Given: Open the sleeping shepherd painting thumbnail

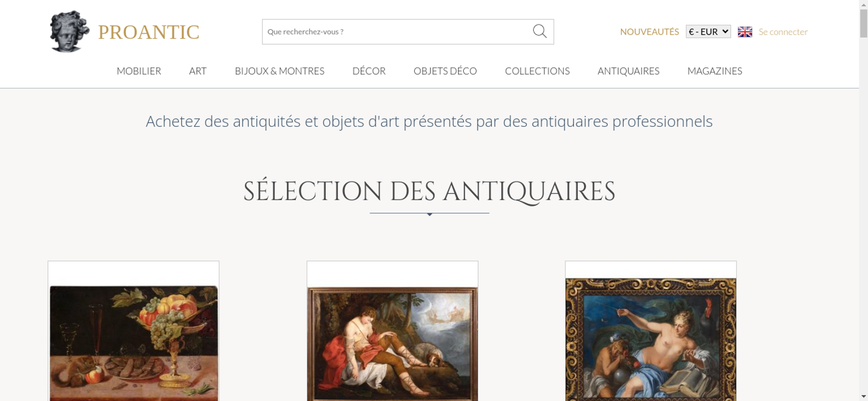Looking at the screenshot, I should (x=392, y=344).
